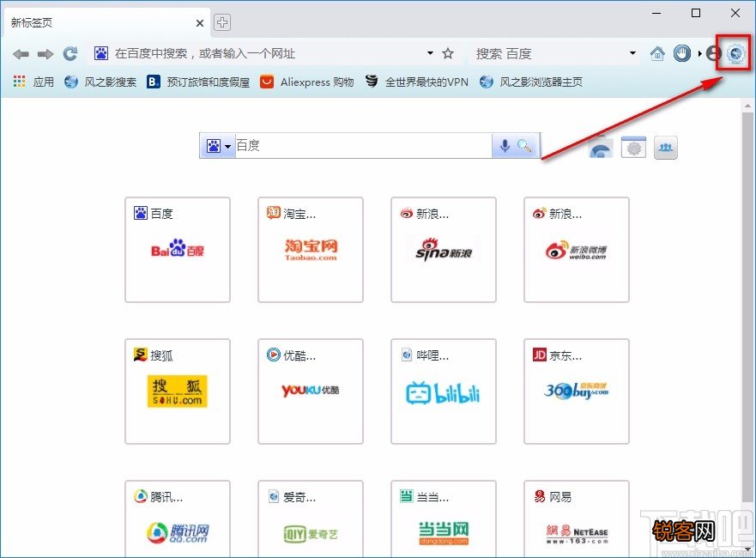Open the 爱奇艺 iQIYI tile

(x=311, y=519)
